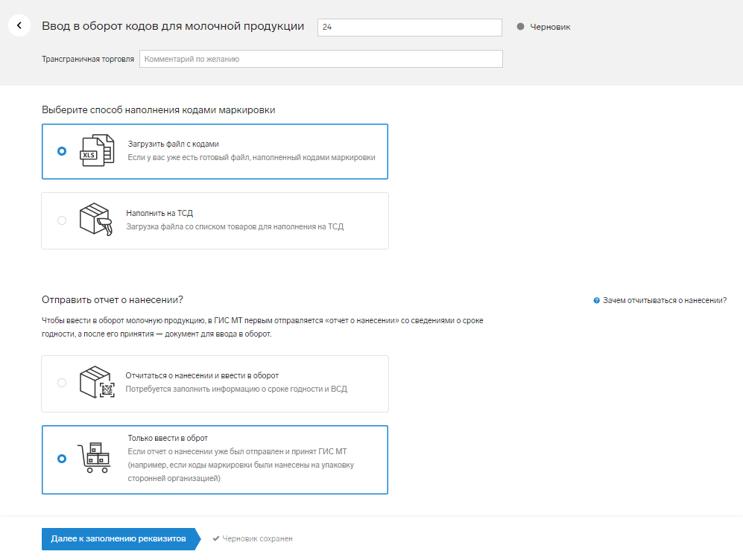
Task: Click the gray draft status dot
Action: click(520, 27)
